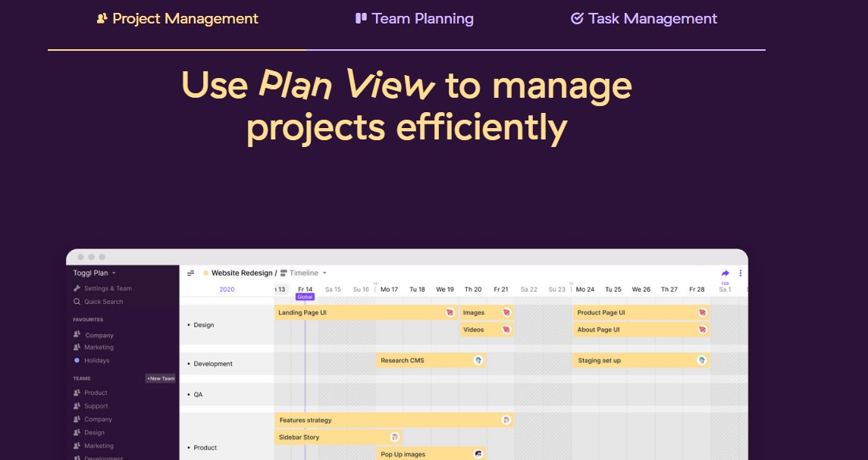Click the Global marker on timeline
868x460 pixels.
tap(305, 297)
